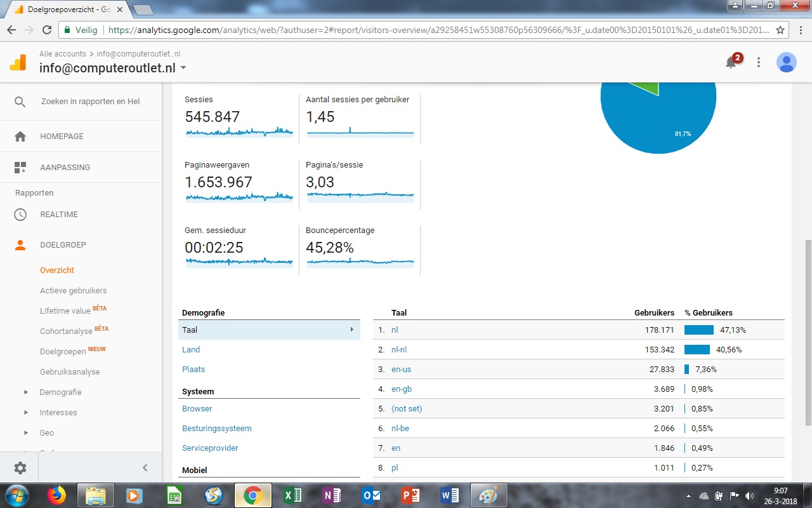Close the Doelgroepoverzicht browser tab
This screenshot has width=812, height=508.
[x=120, y=10]
